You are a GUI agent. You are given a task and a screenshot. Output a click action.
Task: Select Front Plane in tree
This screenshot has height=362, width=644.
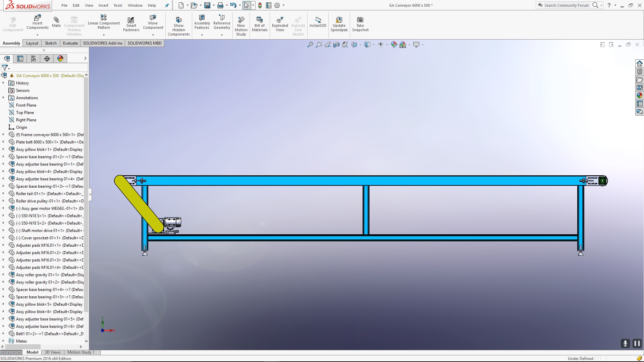point(26,105)
